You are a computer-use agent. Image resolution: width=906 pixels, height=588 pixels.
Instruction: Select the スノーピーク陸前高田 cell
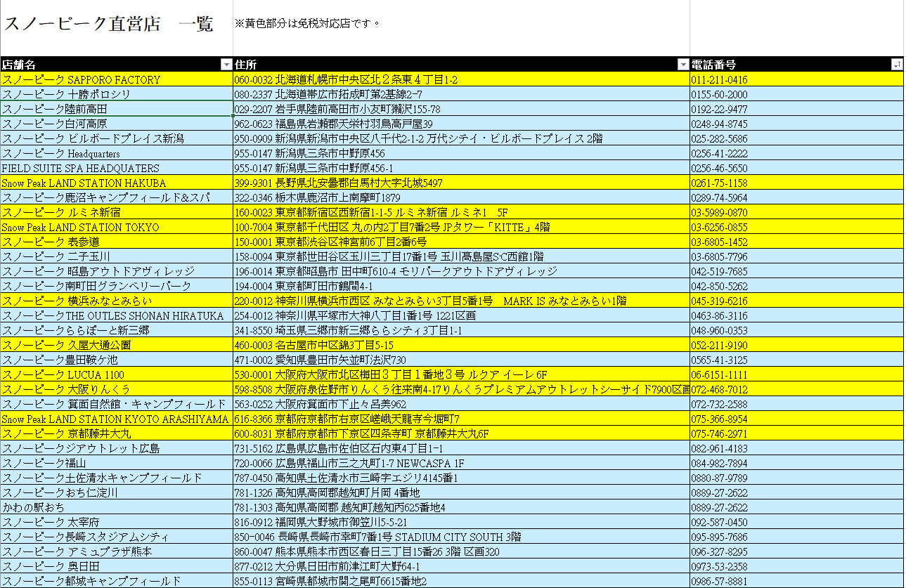[117, 110]
